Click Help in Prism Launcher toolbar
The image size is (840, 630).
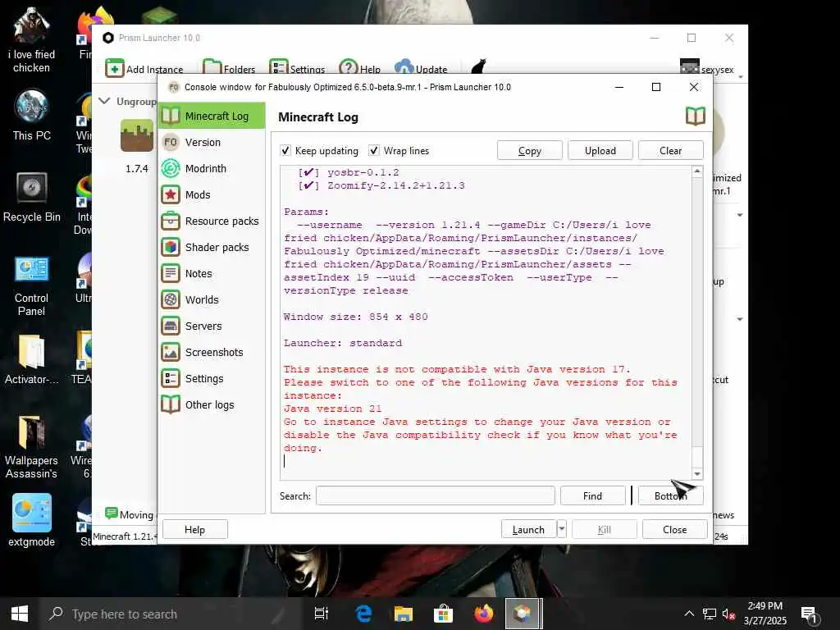[359, 69]
